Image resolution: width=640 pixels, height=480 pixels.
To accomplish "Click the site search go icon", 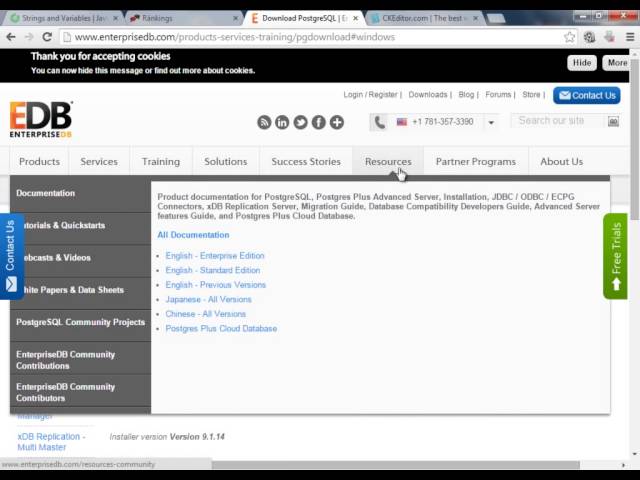I will point(613,121).
